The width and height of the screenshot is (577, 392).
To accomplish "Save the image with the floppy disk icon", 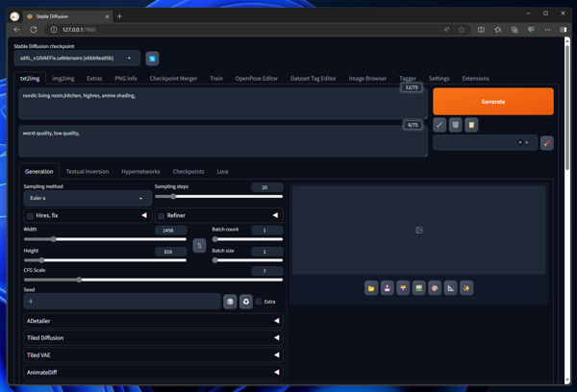I will point(388,288).
